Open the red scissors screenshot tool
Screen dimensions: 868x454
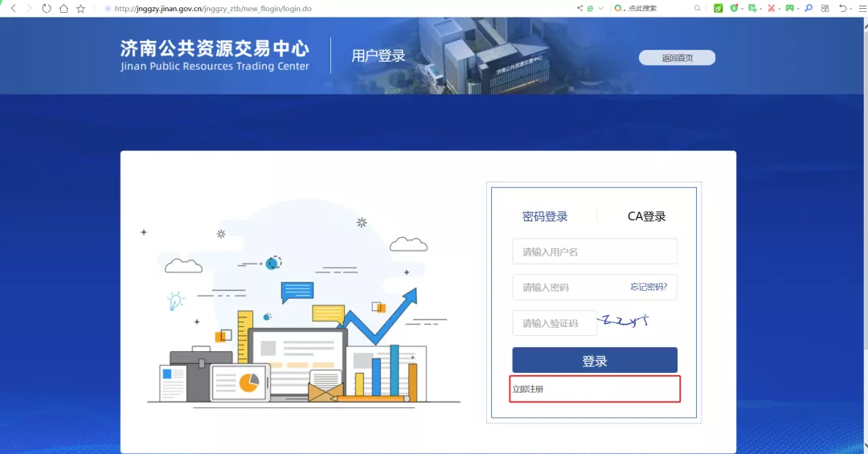pyautogui.click(x=771, y=8)
